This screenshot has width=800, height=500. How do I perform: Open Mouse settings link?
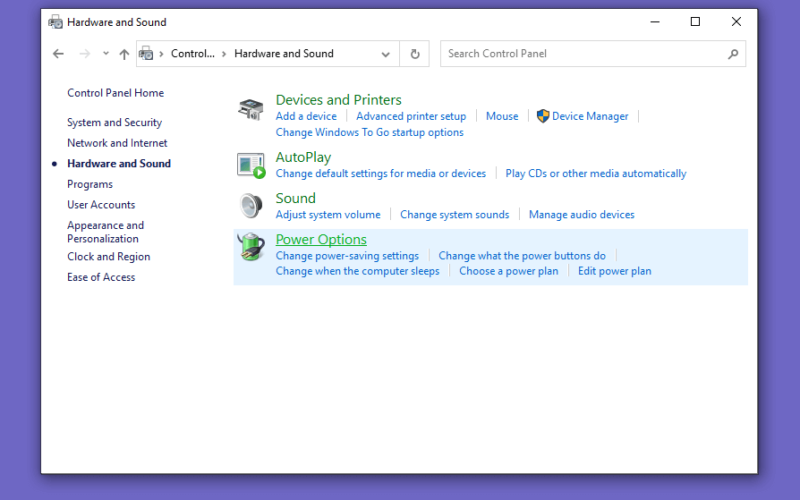click(x=502, y=116)
